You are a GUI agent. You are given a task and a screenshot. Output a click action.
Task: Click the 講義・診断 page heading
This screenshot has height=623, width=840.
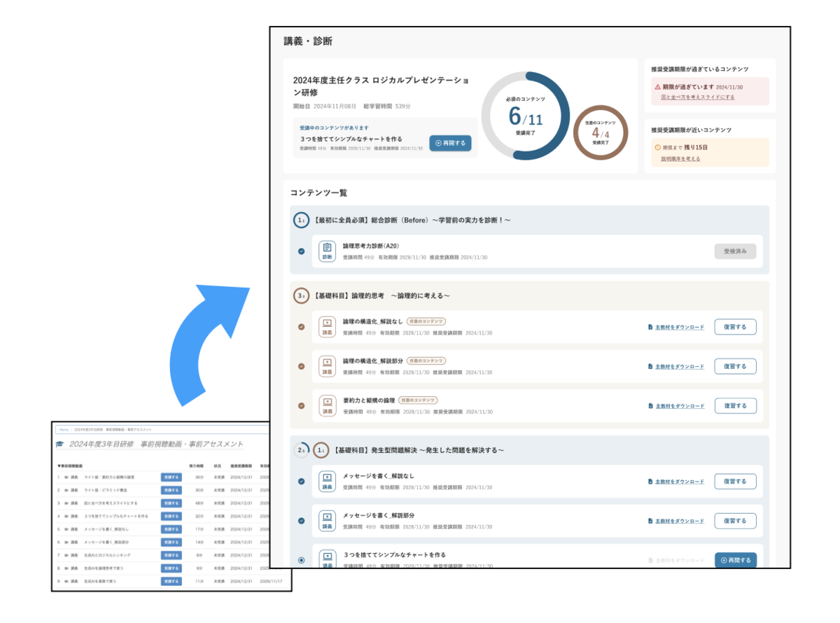(308, 41)
